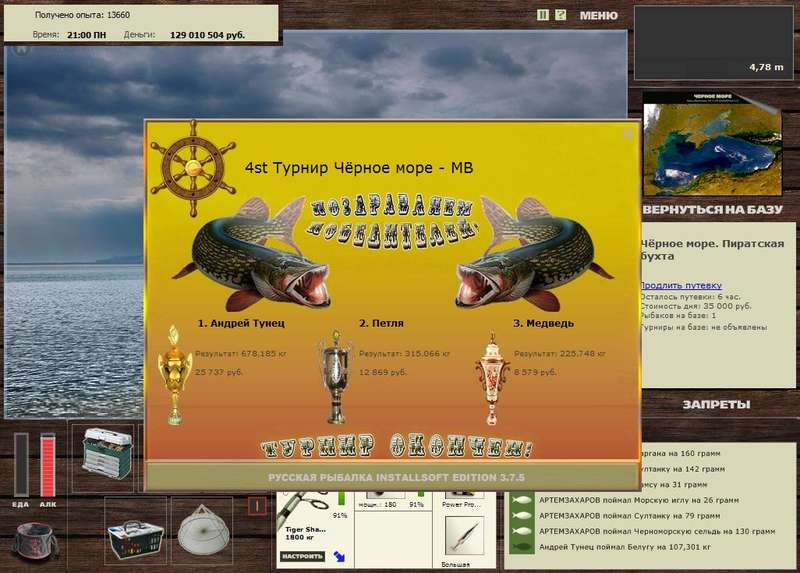The image size is (800, 573).
Task: Click the rod's green 91% wear bar
Action: coord(342,499)
